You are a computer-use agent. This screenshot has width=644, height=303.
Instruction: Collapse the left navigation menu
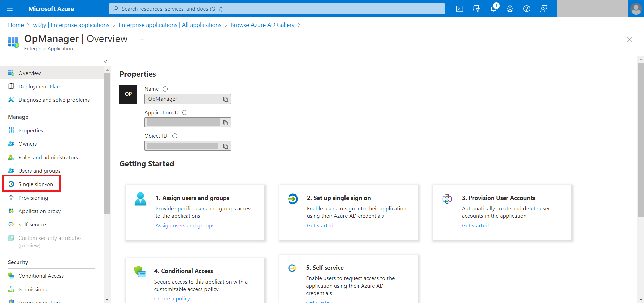point(106,61)
